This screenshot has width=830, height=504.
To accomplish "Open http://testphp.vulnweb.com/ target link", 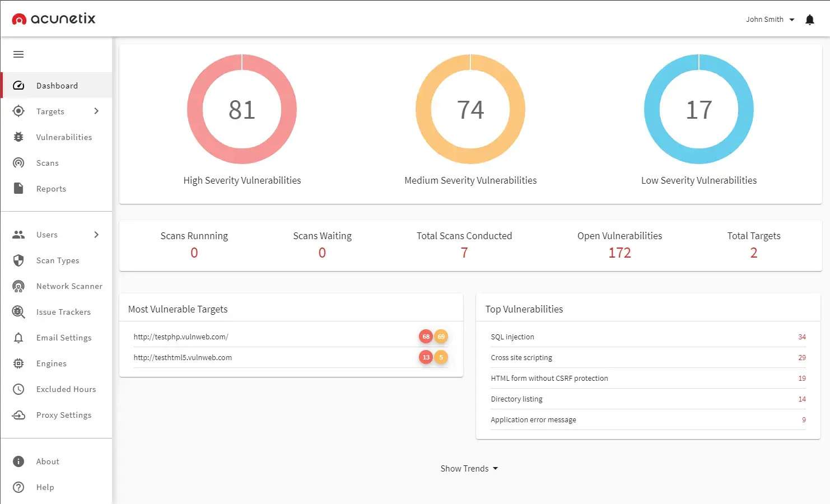I will pyautogui.click(x=180, y=337).
